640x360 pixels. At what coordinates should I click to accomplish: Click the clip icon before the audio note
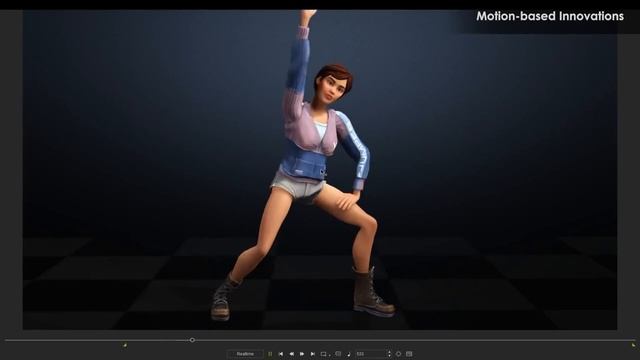[338, 354]
